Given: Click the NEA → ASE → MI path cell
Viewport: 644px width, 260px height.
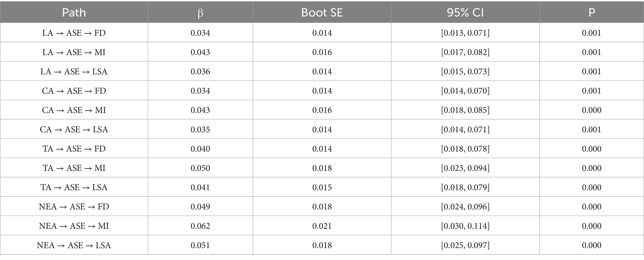Looking at the screenshot, I should pyautogui.click(x=74, y=225).
